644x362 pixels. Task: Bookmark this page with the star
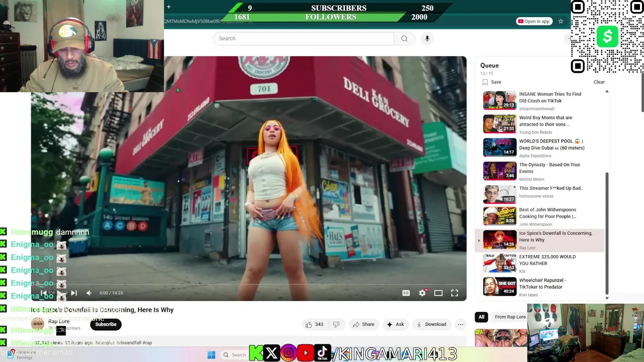click(x=560, y=21)
